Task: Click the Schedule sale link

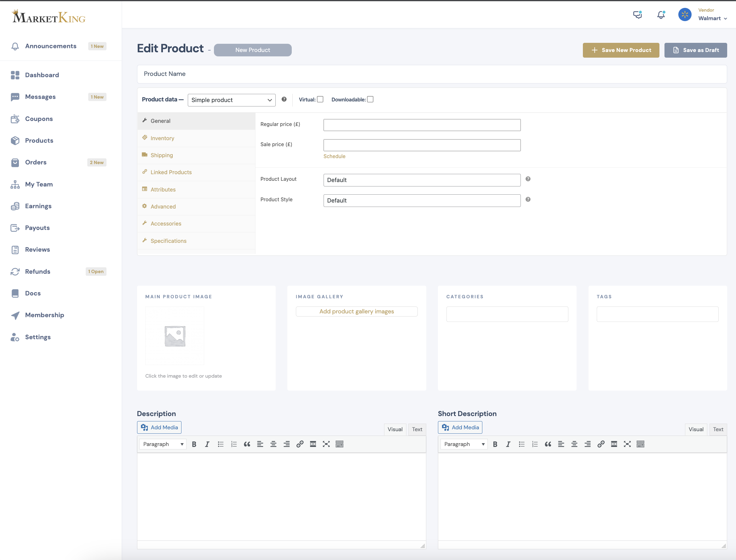Action: (x=334, y=156)
